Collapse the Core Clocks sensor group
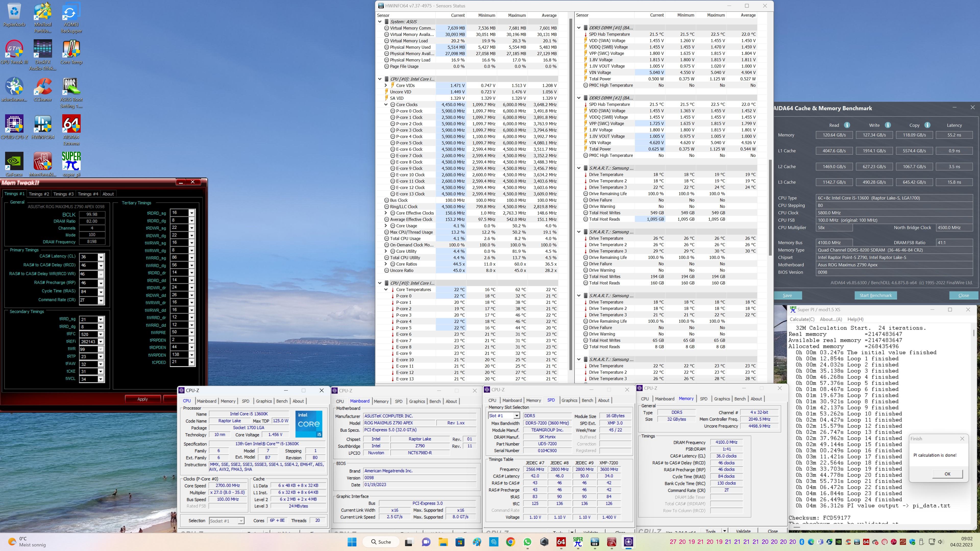 coord(386,105)
